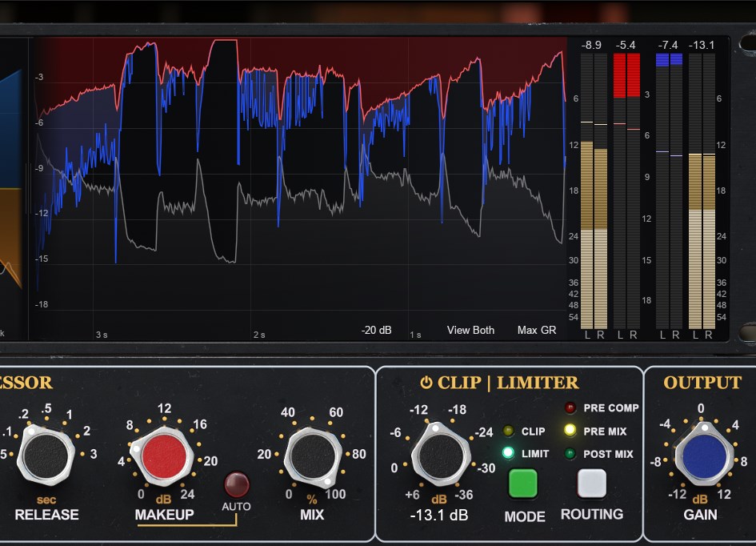This screenshot has width=756, height=546.
Task: Select the PRE COMP routing LED
Action: point(570,408)
